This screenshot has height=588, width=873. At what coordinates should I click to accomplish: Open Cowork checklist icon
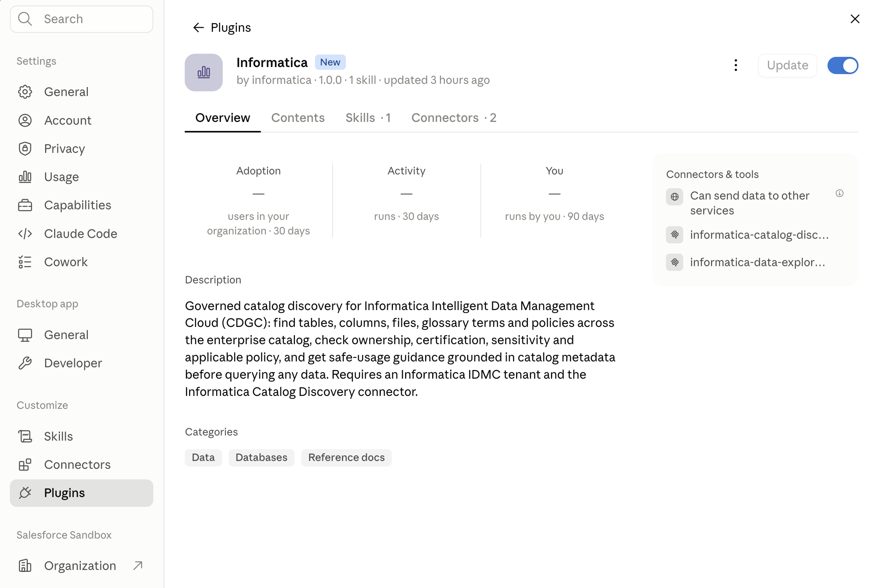[x=25, y=262]
